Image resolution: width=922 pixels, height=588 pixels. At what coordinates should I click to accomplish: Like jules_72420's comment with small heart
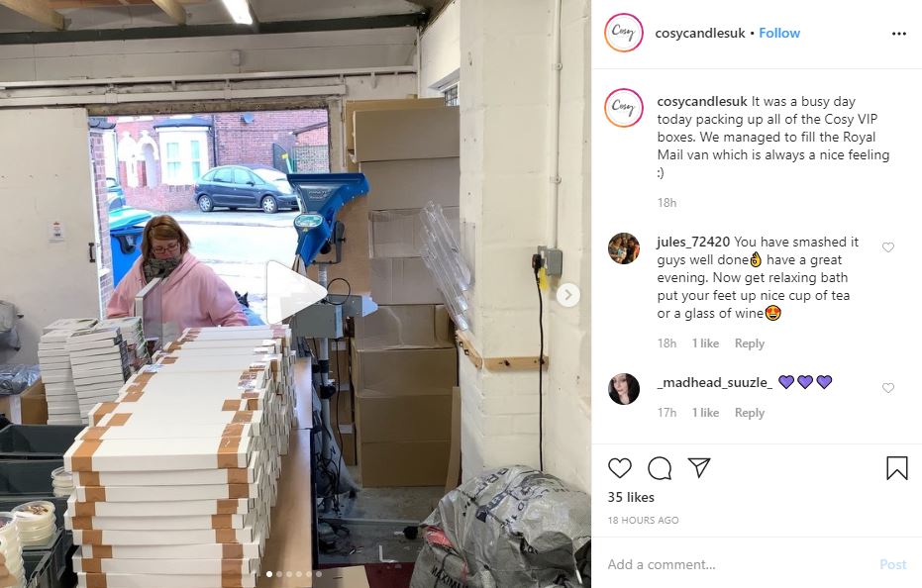click(x=888, y=247)
